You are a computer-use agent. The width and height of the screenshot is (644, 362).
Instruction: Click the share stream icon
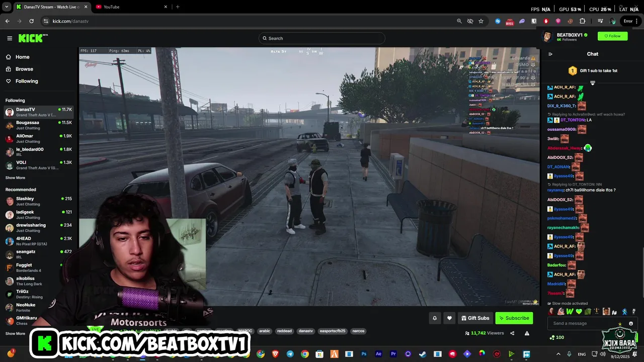pos(512,333)
